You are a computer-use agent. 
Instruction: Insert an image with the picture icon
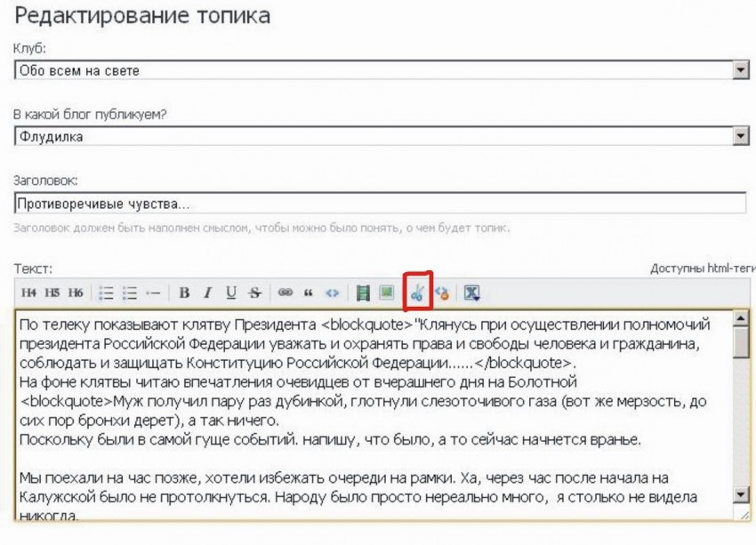(387, 292)
